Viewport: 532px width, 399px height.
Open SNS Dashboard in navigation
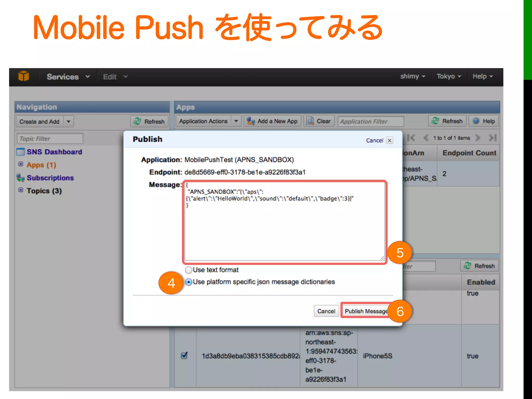point(54,152)
